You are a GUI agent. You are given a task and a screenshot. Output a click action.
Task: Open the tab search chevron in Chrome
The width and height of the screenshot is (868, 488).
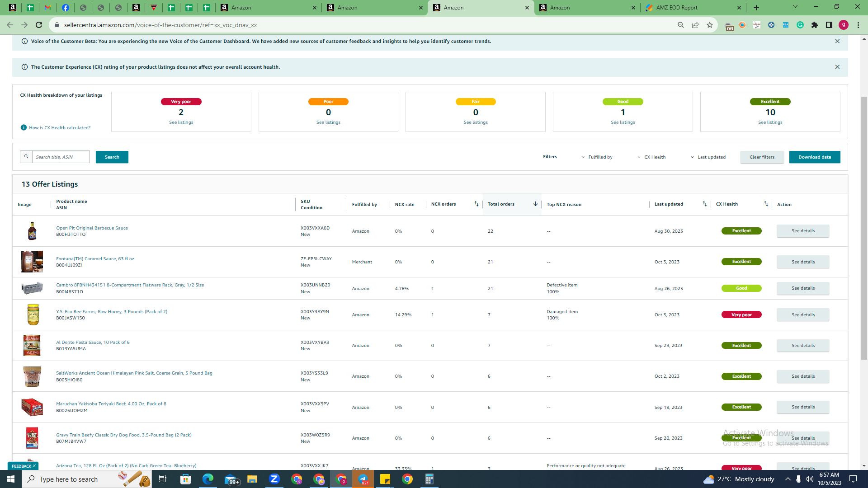pos(795,7)
